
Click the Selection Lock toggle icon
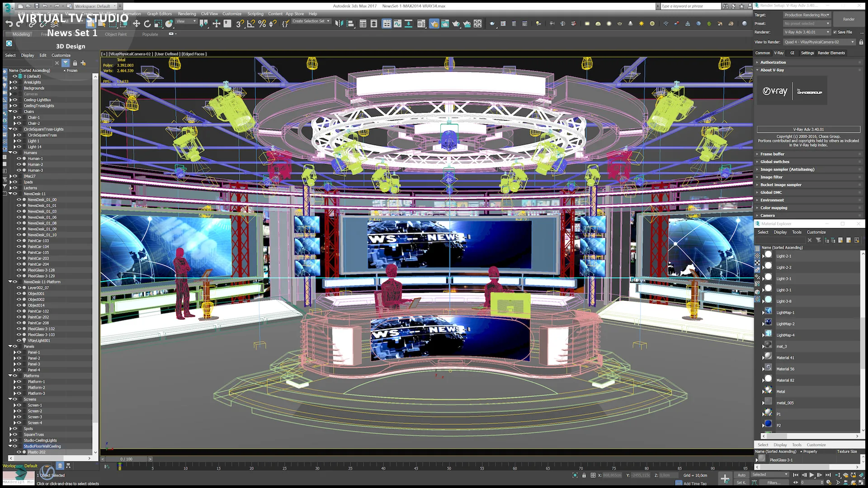584,475
